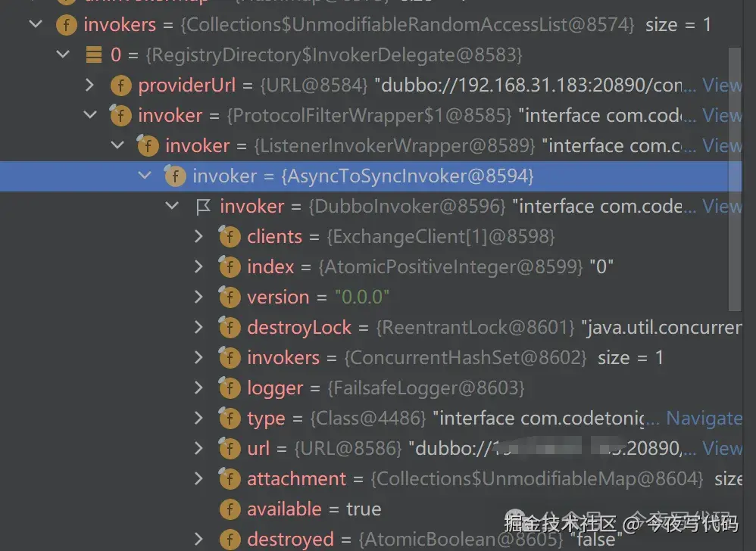Click the field icon of top-level invokers
Viewport: 756px width, 551px height.
[x=67, y=24]
